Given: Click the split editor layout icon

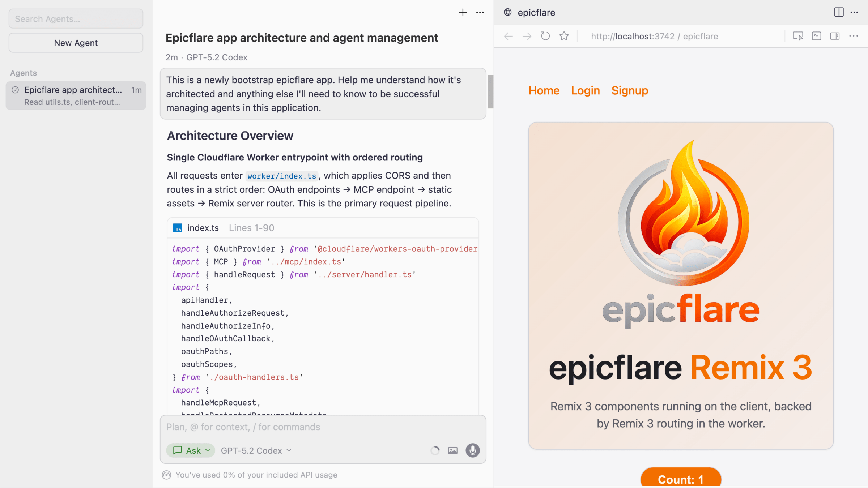Looking at the screenshot, I should (839, 12).
